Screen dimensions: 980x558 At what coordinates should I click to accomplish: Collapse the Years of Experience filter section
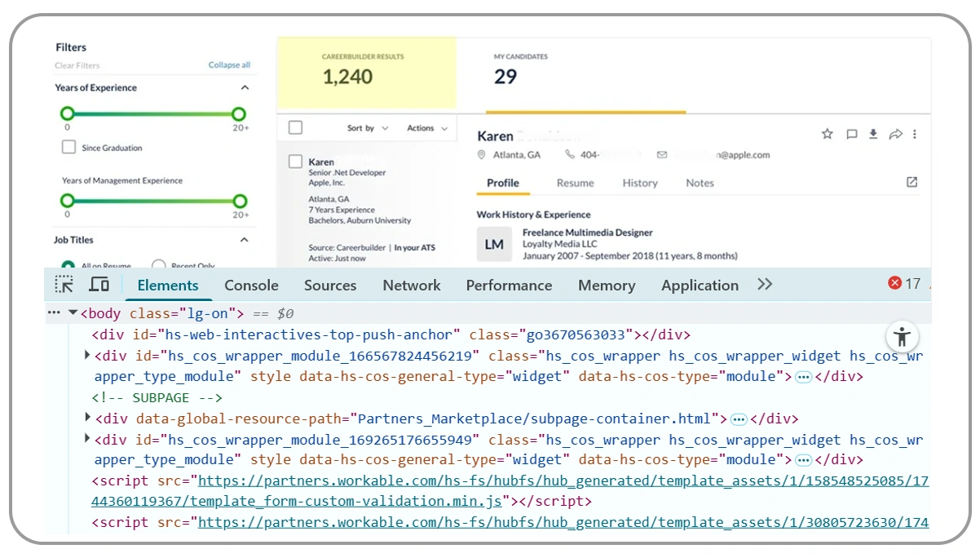[x=245, y=88]
